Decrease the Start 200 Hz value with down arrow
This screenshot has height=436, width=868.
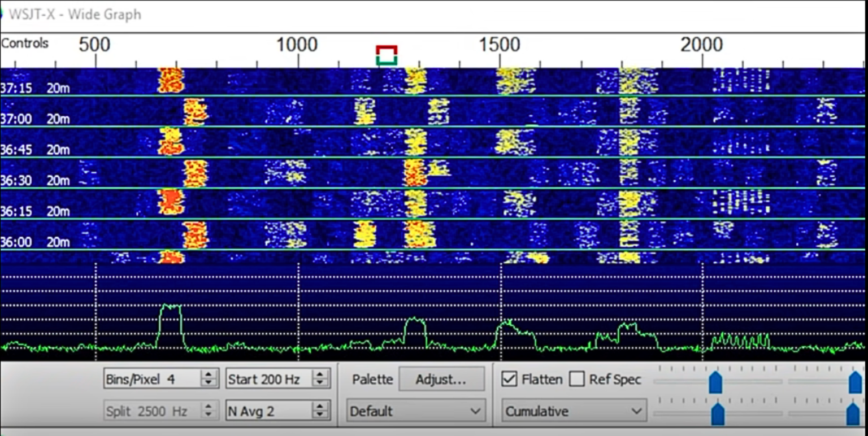(x=320, y=383)
